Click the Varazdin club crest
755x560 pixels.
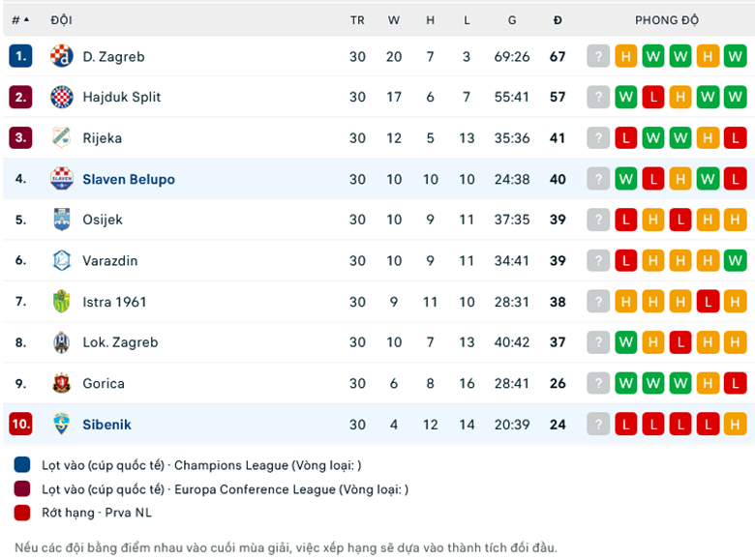click(x=62, y=260)
